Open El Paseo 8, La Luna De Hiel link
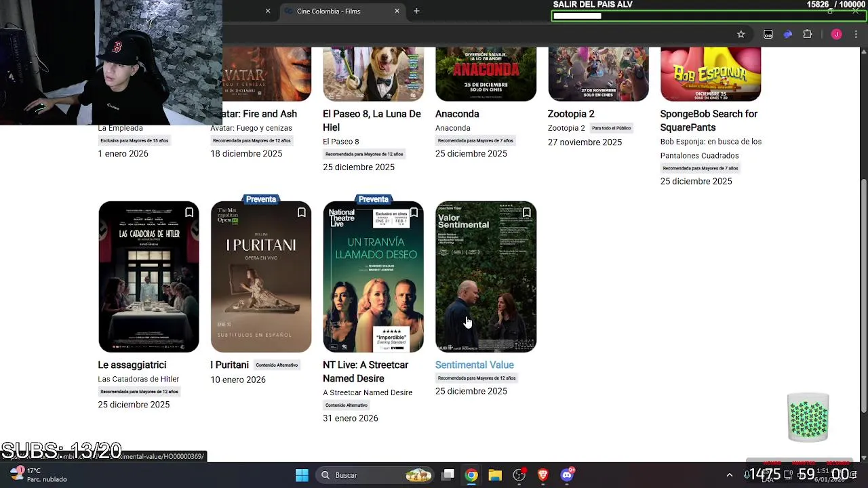This screenshot has width=868, height=488. pos(372,121)
